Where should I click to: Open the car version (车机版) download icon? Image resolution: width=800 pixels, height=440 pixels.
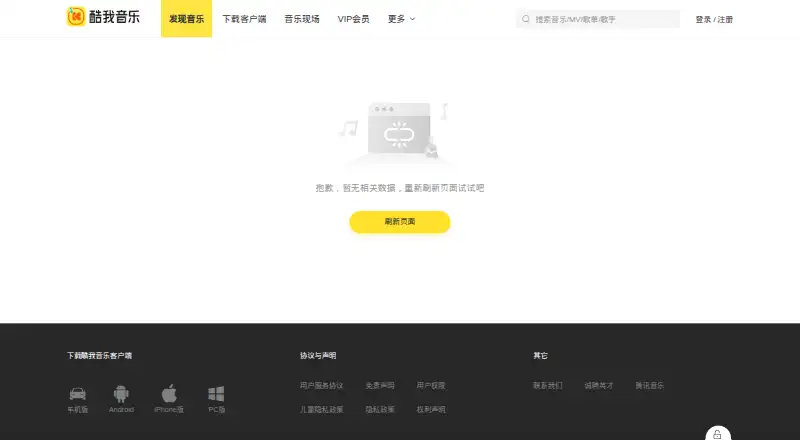(78, 394)
